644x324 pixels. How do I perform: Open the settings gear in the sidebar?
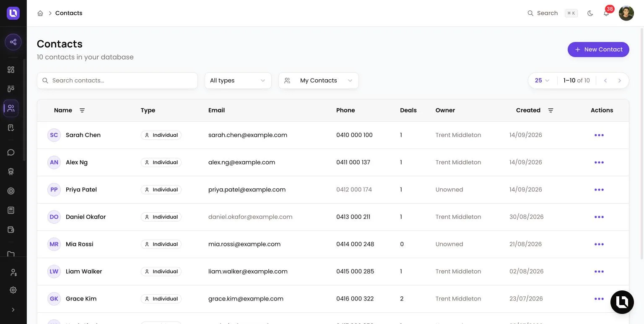(x=13, y=290)
